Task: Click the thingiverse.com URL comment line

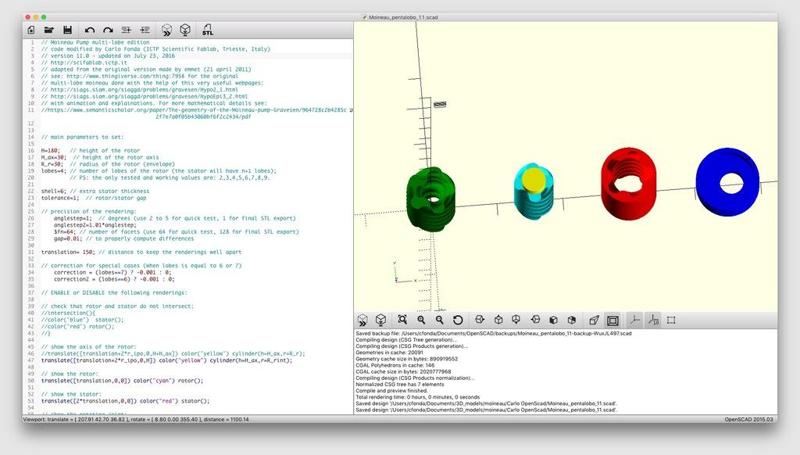Action: (x=139, y=76)
